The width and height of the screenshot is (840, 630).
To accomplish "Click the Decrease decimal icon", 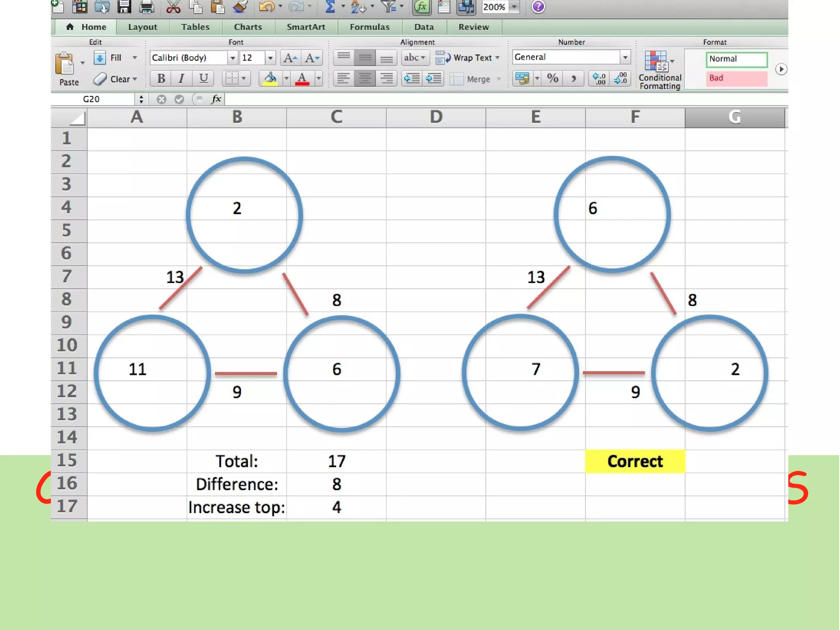I will (x=621, y=78).
